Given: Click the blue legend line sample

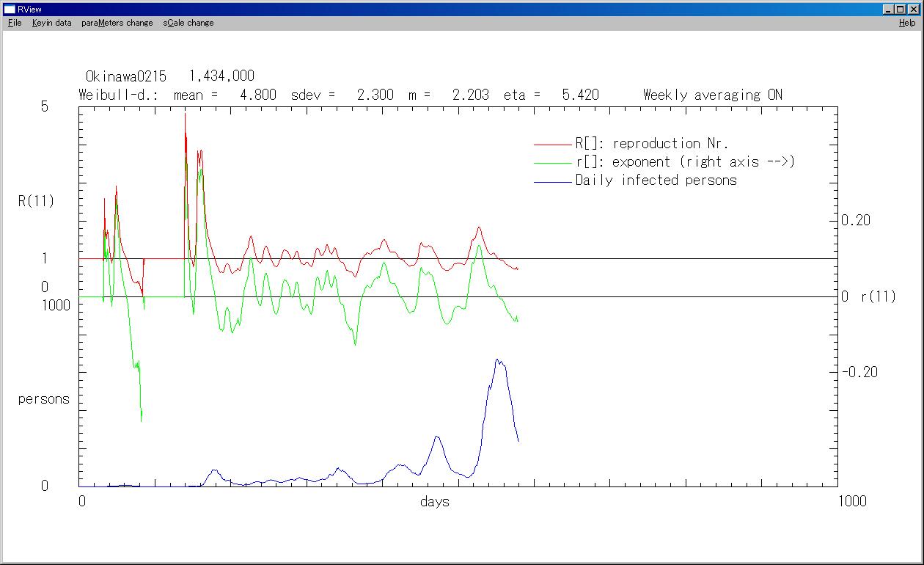Looking at the screenshot, I should click(x=552, y=181).
